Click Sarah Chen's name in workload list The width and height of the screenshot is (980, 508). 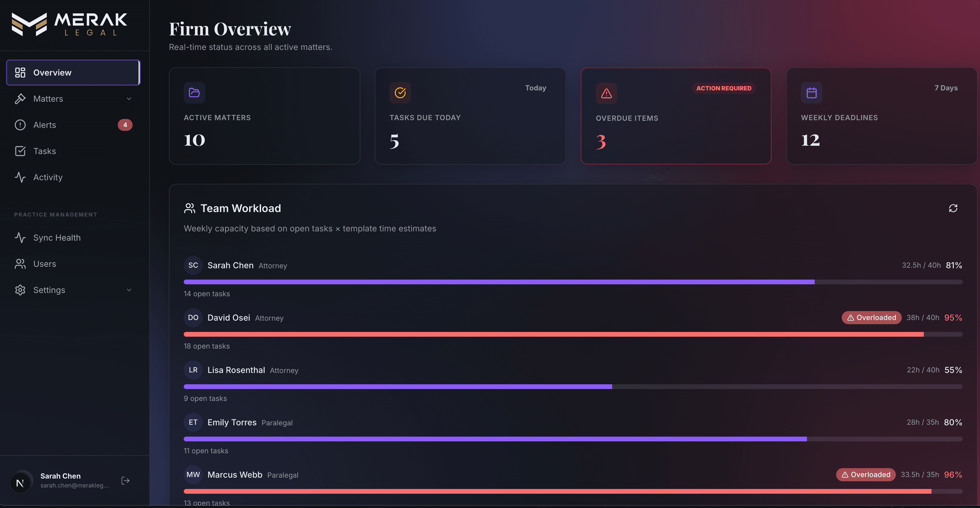pos(230,265)
